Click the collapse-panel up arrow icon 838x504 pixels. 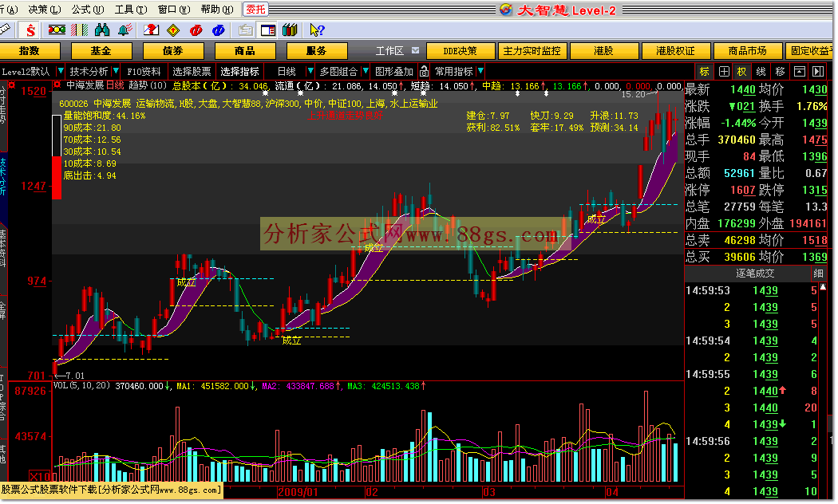(800, 72)
